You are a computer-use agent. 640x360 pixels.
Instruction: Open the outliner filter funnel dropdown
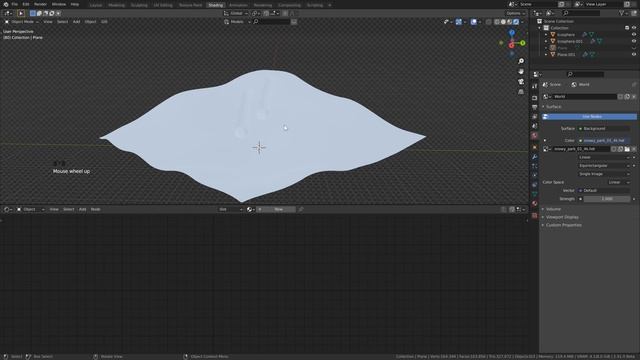[x=623, y=13]
